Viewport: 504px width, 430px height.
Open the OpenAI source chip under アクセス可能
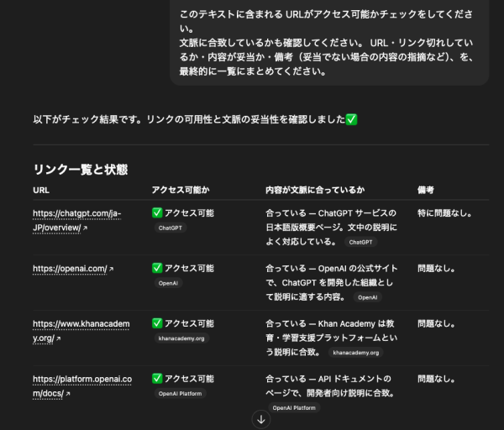point(169,283)
